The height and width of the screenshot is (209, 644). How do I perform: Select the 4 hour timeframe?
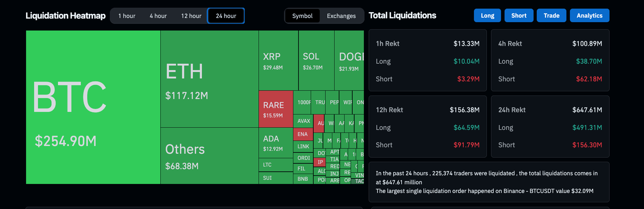point(158,16)
